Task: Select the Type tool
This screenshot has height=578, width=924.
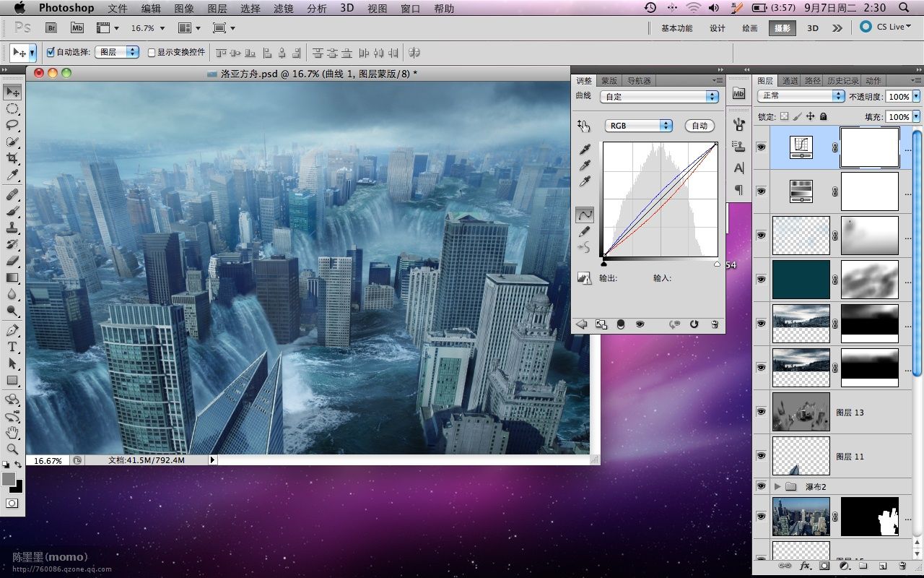Action: click(x=12, y=347)
